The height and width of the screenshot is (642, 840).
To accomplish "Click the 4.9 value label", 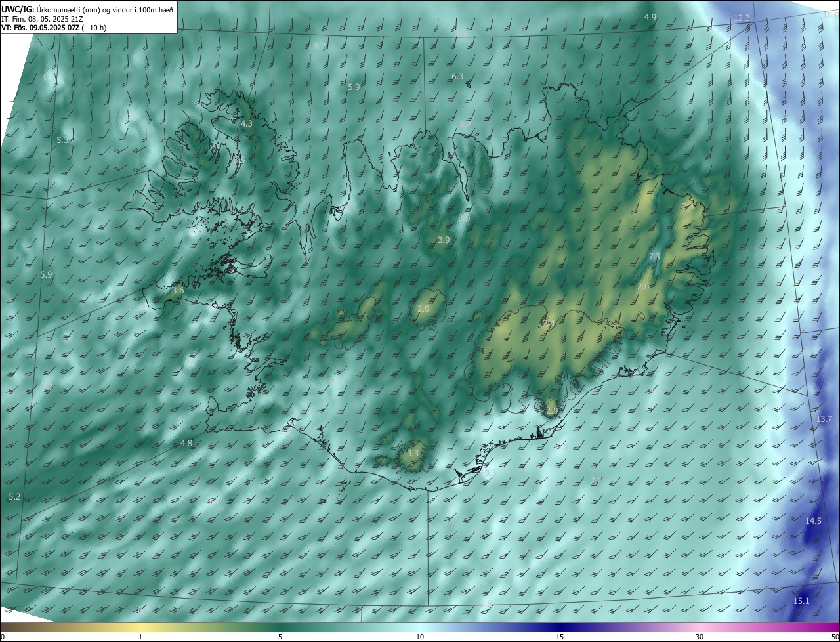I will 650,17.
